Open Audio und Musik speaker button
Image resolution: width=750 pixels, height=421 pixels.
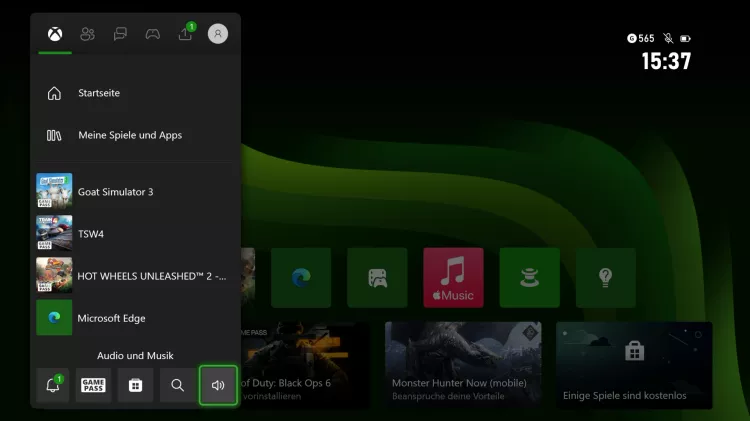point(218,385)
